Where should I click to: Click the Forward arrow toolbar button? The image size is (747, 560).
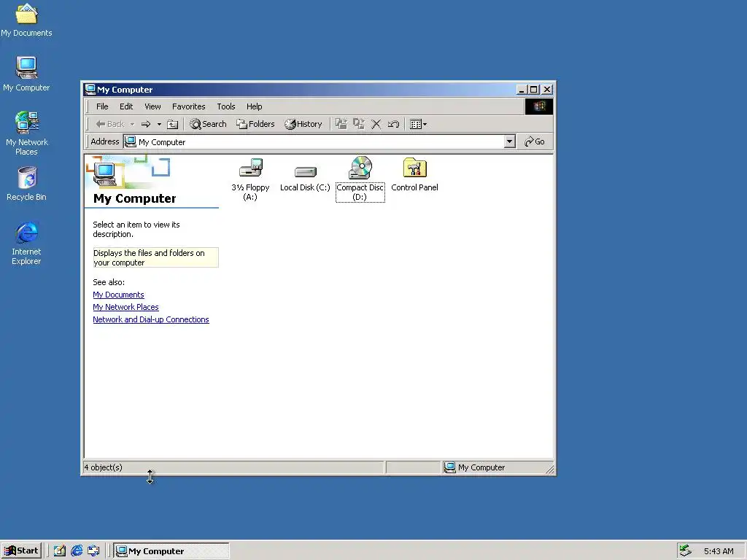pos(146,124)
